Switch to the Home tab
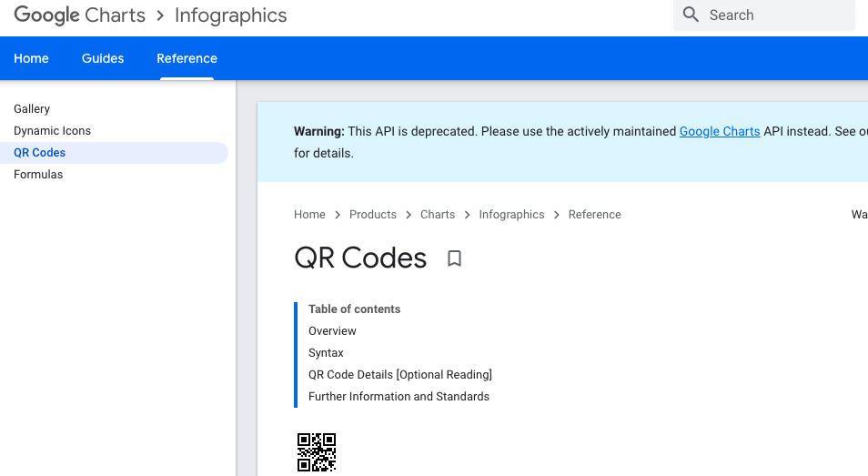The image size is (868, 476). tap(31, 58)
